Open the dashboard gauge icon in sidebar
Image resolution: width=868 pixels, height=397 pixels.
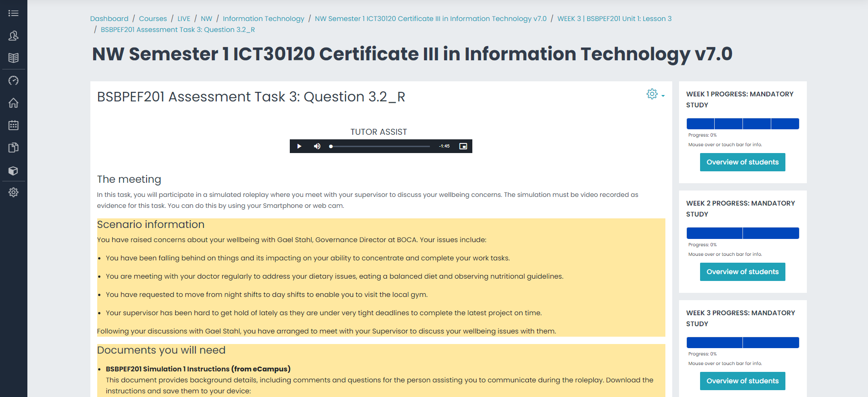coord(13,80)
